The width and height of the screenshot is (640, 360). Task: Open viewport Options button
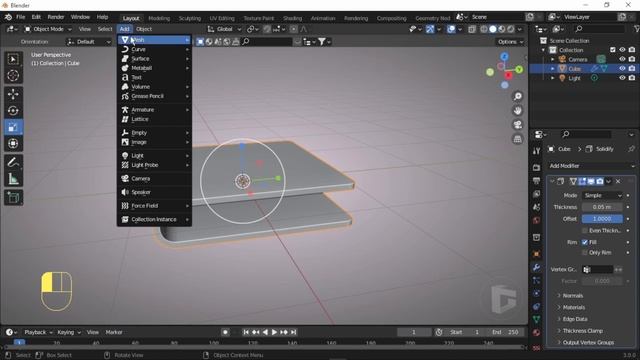510,42
